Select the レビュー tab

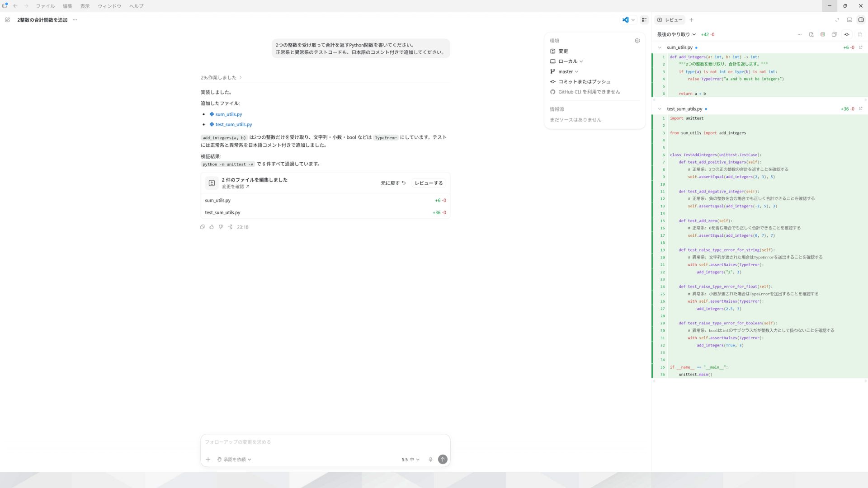click(670, 20)
